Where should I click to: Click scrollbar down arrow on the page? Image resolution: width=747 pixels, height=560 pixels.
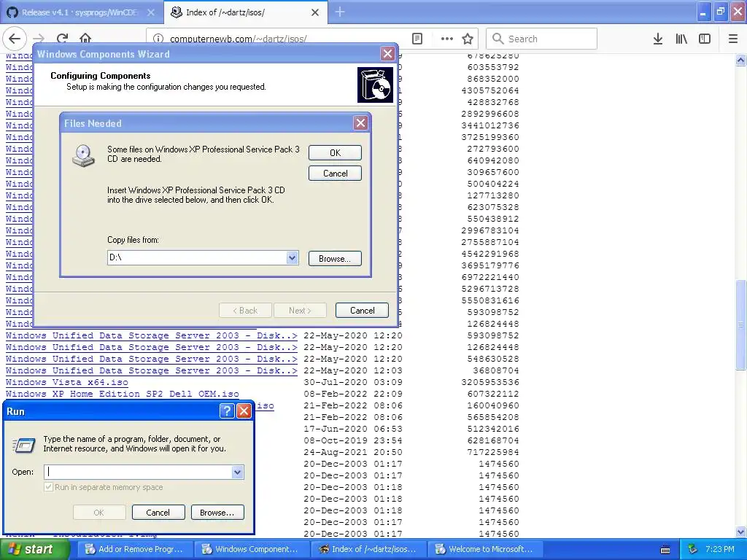point(740,532)
